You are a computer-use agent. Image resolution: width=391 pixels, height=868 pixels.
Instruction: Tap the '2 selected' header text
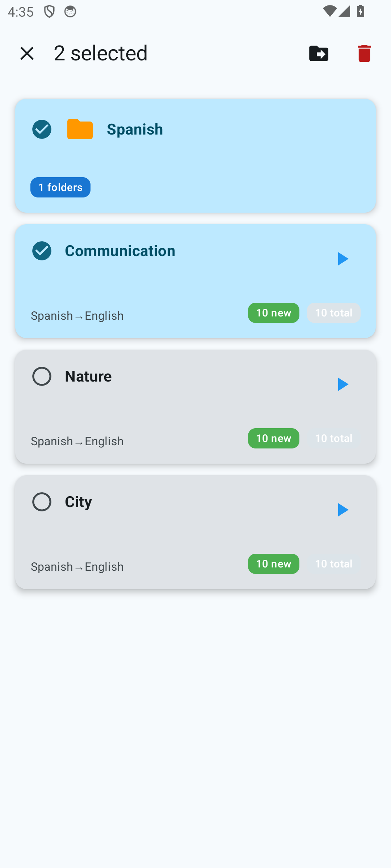101,53
